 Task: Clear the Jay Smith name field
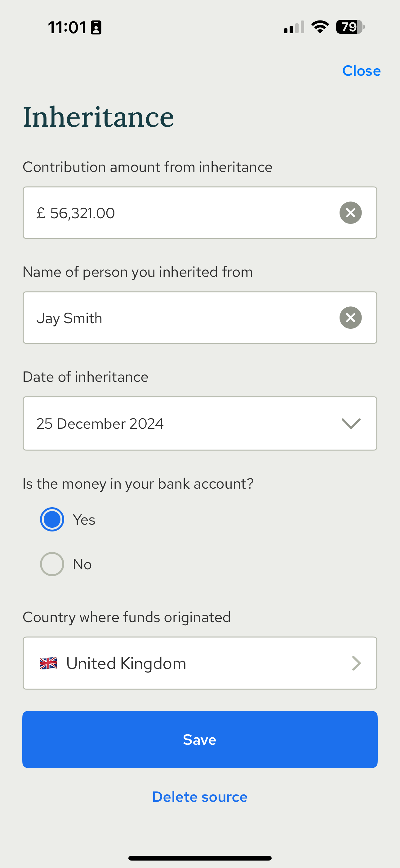pyautogui.click(x=350, y=317)
